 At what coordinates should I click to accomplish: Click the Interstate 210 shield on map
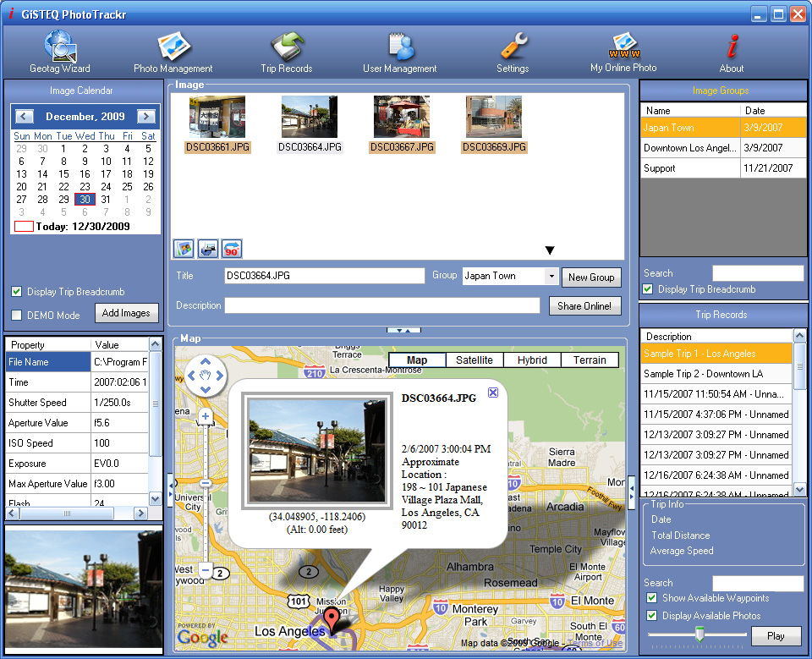point(314,372)
